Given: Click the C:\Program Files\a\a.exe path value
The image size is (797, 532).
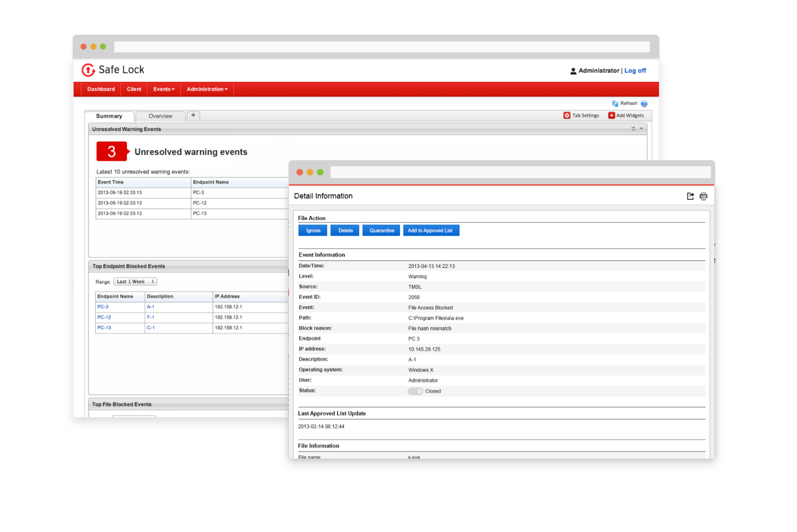Looking at the screenshot, I should [436, 318].
